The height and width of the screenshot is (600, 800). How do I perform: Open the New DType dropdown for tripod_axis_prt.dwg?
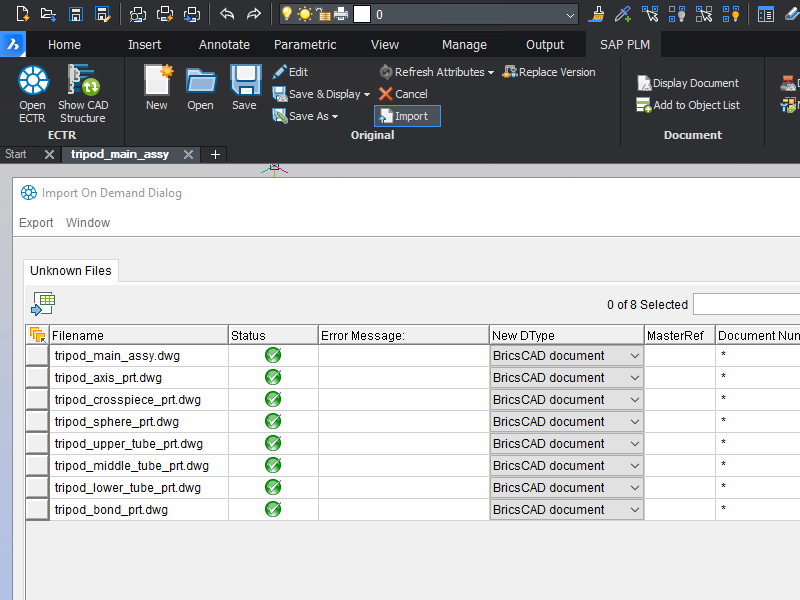click(633, 378)
